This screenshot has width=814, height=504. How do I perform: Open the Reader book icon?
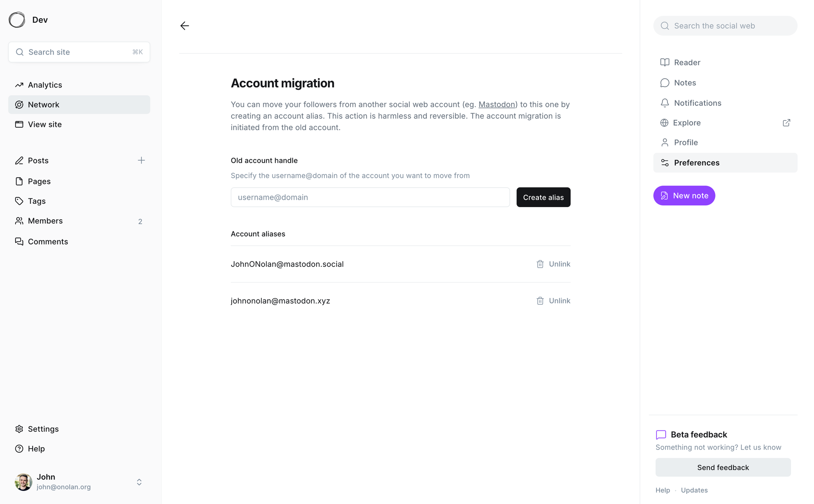(665, 62)
